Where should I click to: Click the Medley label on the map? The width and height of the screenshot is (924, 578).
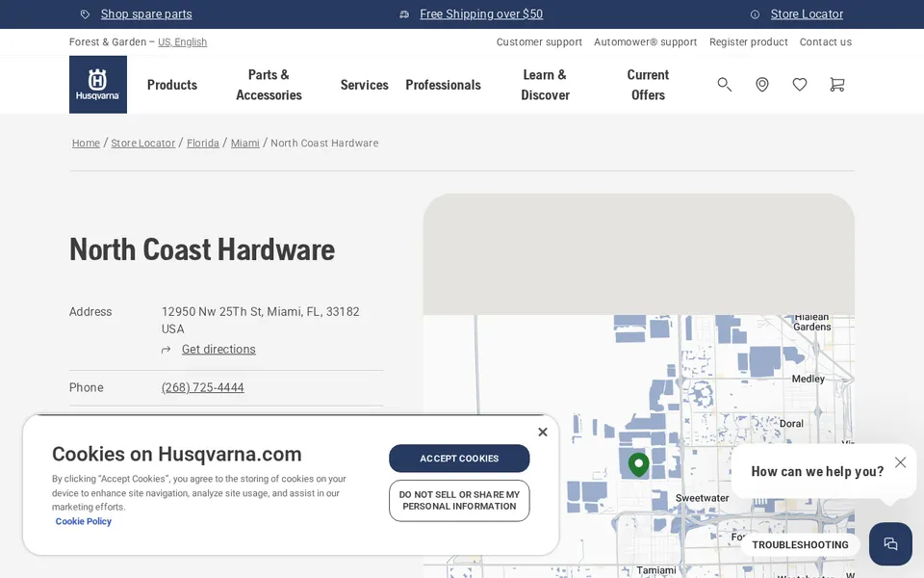808,379
